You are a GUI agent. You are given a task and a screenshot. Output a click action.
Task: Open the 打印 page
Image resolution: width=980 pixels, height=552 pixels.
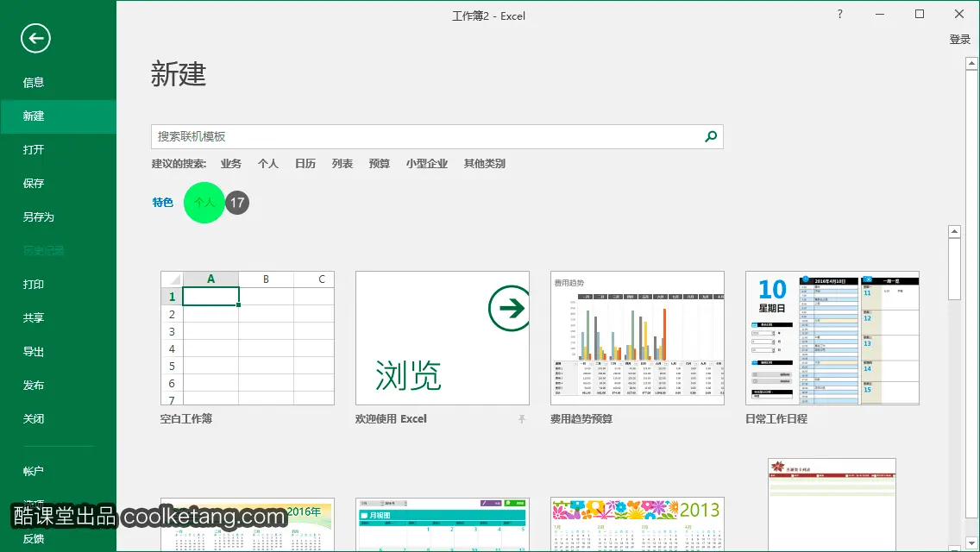[34, 285]
